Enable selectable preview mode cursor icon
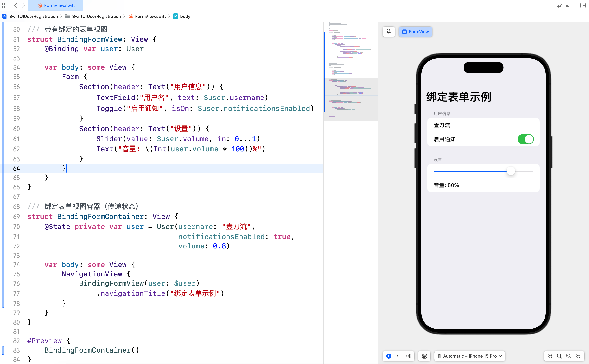 point(398,356)
